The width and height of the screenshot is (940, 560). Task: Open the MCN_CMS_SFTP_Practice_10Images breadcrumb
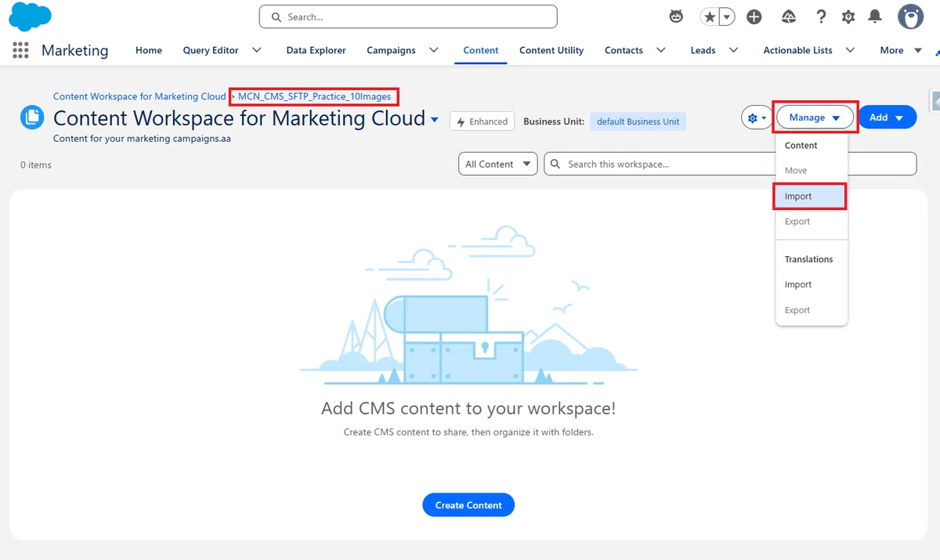(x=314, y=96)
